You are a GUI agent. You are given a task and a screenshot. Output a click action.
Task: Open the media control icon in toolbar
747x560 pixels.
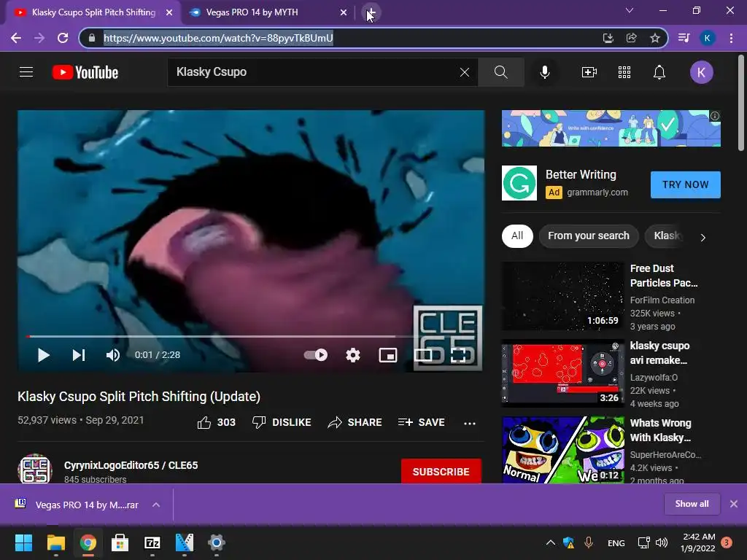[x=684, y=38]
